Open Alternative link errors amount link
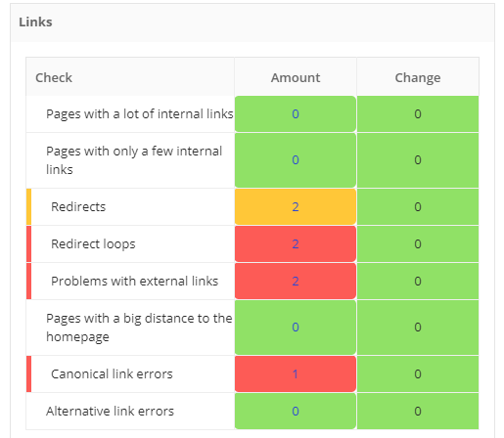The height and width of the screenshot is (438, 504). click(296, 412)
